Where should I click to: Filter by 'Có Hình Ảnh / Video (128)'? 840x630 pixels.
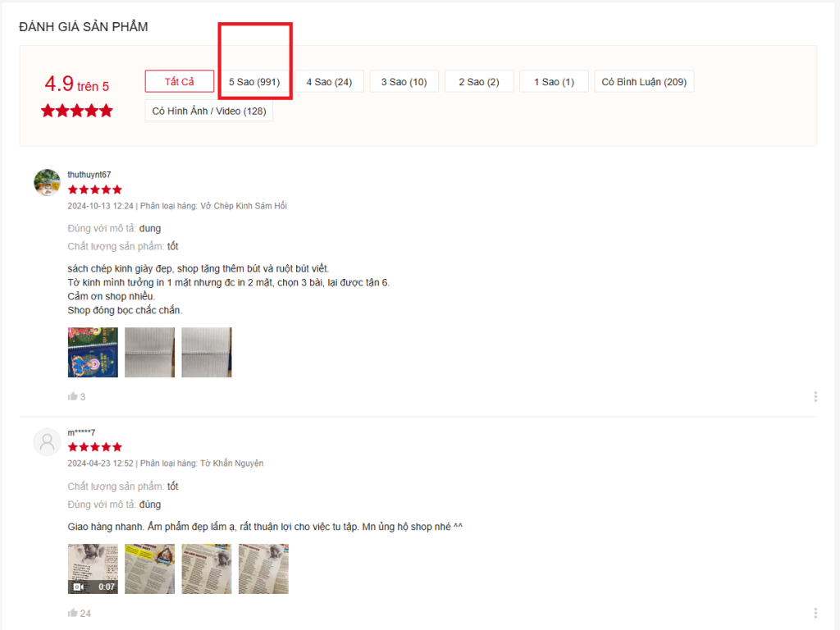coord(209,111)
